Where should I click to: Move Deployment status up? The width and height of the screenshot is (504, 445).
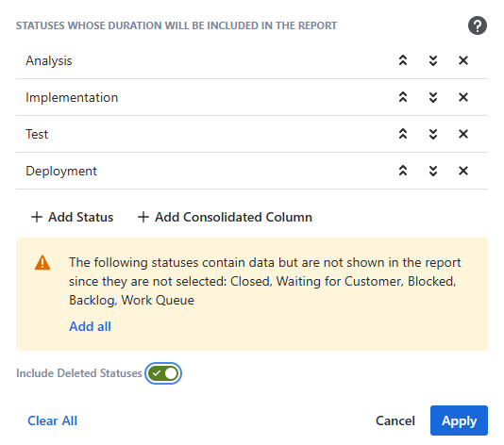(403, 171)
